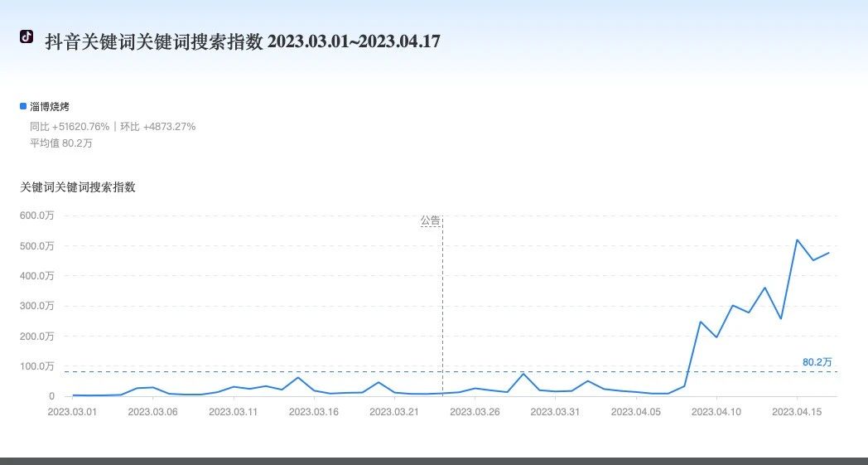This screenshot has width=868, height=465.
Task: Click the 400.0万 y-axis label
Action: pyautogui.click(x=37, y=275)
